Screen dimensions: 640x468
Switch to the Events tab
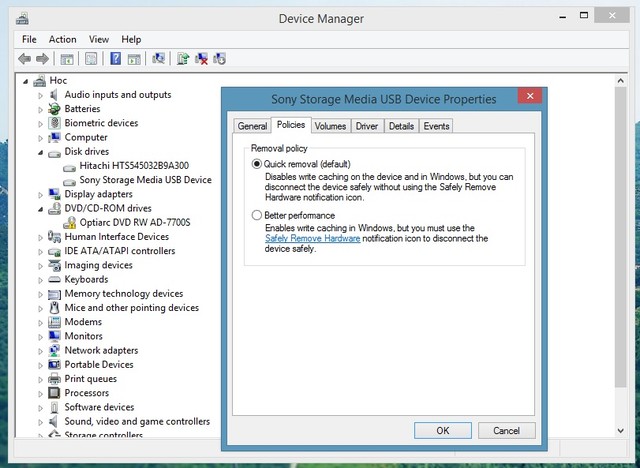point(436,126)
